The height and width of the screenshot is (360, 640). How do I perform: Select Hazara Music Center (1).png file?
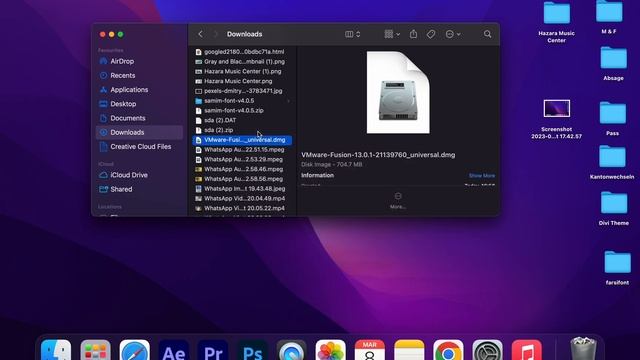pyautogui.click(x=242, y=71)
